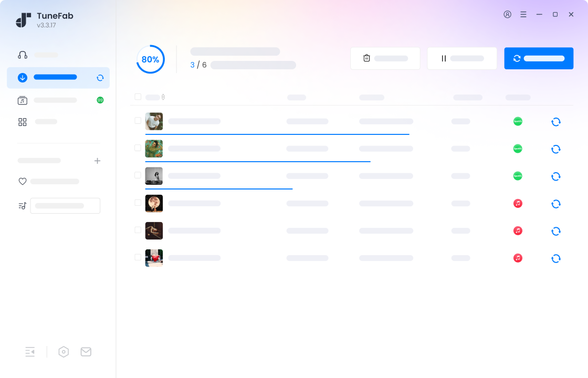Toggle the select-all checkbox in the header row

tap(138, 97)
